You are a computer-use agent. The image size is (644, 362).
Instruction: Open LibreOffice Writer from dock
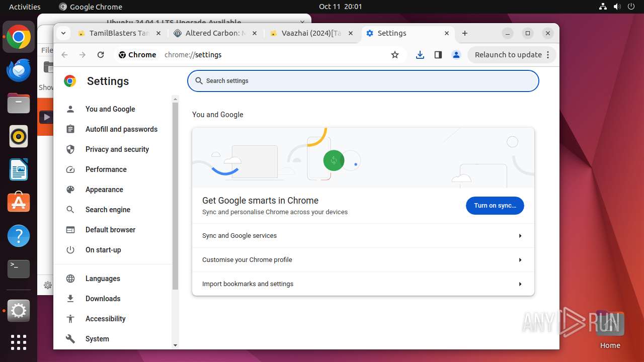pos(19,169)
